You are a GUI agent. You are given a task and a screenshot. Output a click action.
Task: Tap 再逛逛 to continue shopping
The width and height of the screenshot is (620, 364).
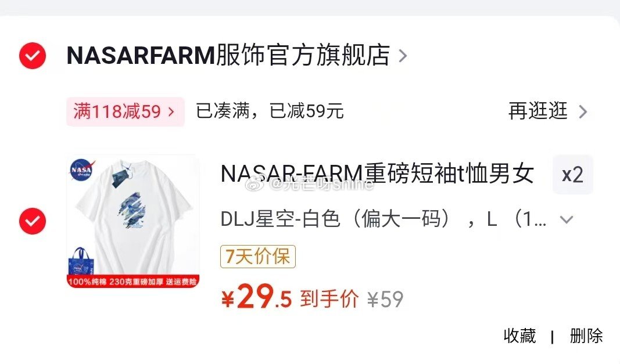538,111
